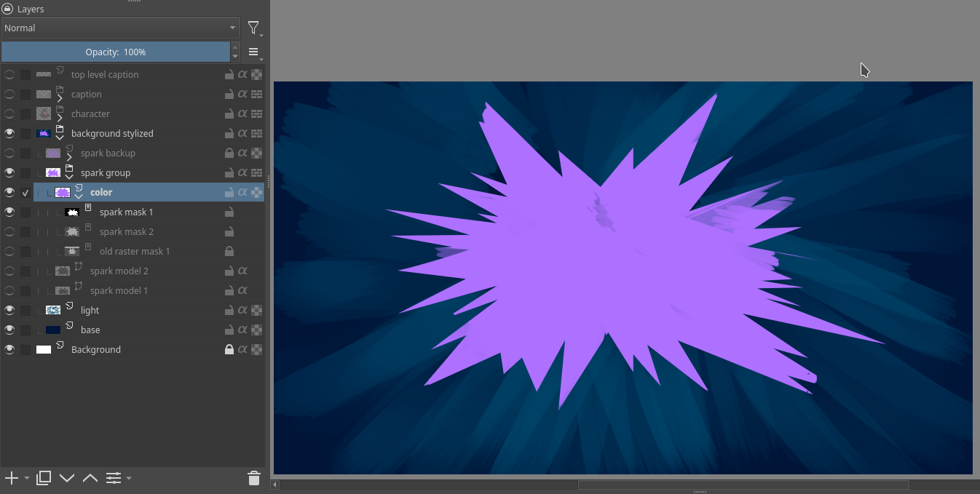Viewport: 980px width, 494px height.
Task: Show the character group layer
Action: (x=9, y=114)
